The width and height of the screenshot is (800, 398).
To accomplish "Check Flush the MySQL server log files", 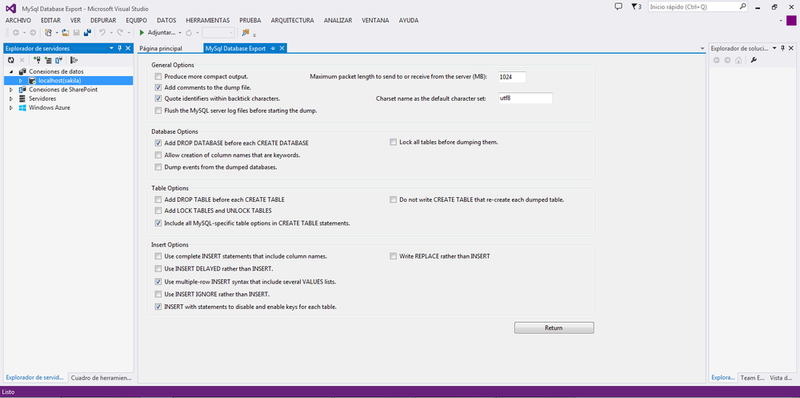I will click(x=158, y=110).
